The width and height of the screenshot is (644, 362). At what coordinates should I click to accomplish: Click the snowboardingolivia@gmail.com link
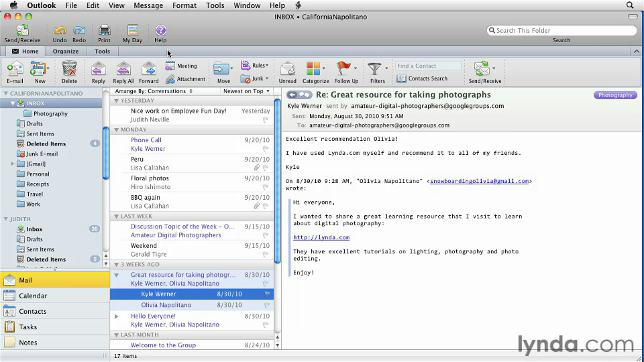tap(479, 181)
